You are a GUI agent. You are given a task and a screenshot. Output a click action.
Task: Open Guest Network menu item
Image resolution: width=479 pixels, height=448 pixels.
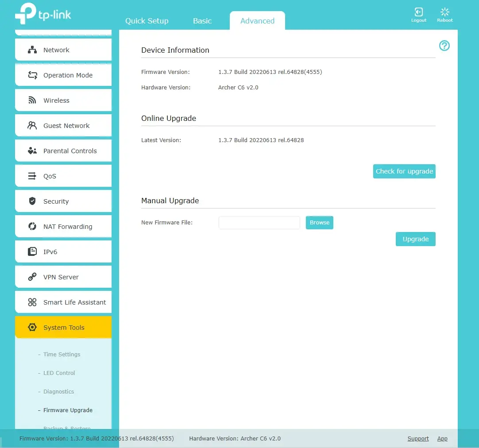(63, 126)
